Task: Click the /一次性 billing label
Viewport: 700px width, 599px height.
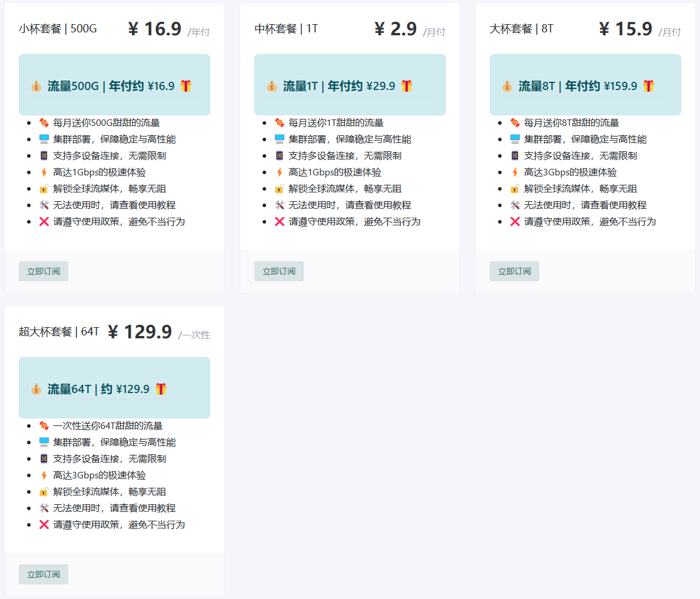Action: pyautogui.click(x=194, y=335)
